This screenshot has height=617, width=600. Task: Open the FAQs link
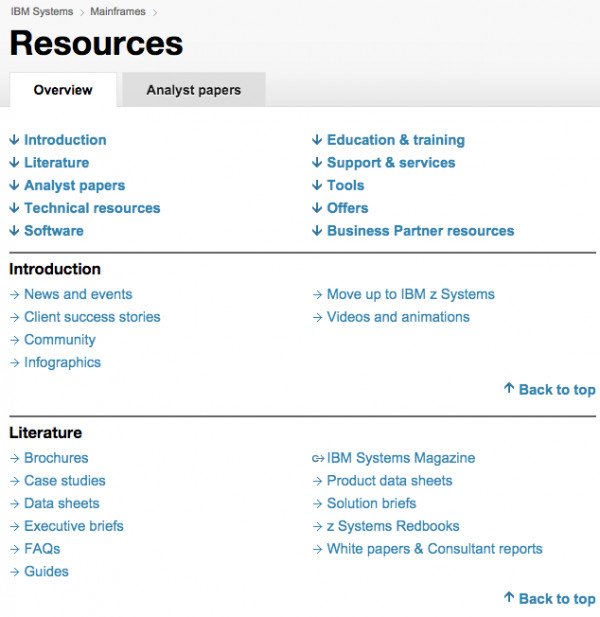point(42,549)
